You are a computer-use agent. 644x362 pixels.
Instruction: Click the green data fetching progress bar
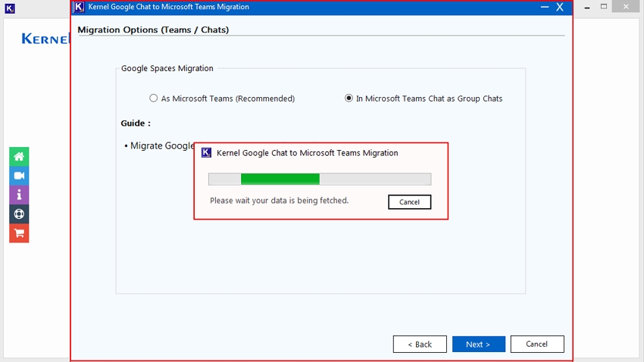coord(320,179)
